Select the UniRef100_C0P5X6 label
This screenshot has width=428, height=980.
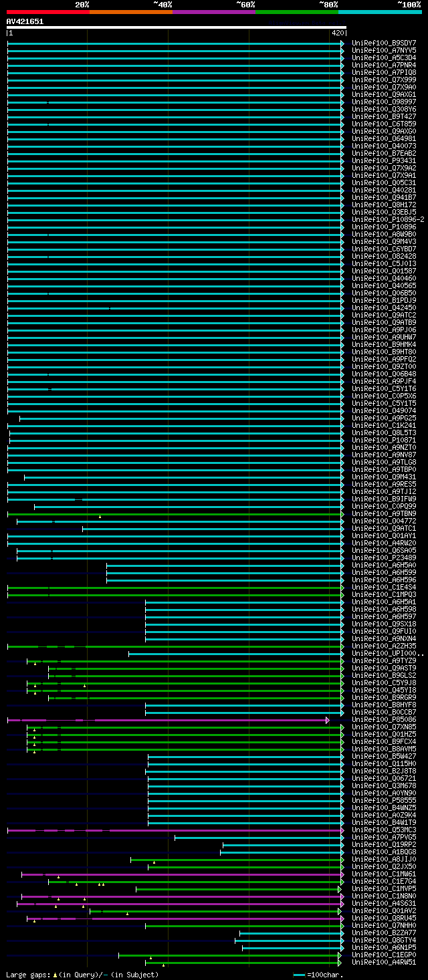pyautogui.click(x=384, y=396)
